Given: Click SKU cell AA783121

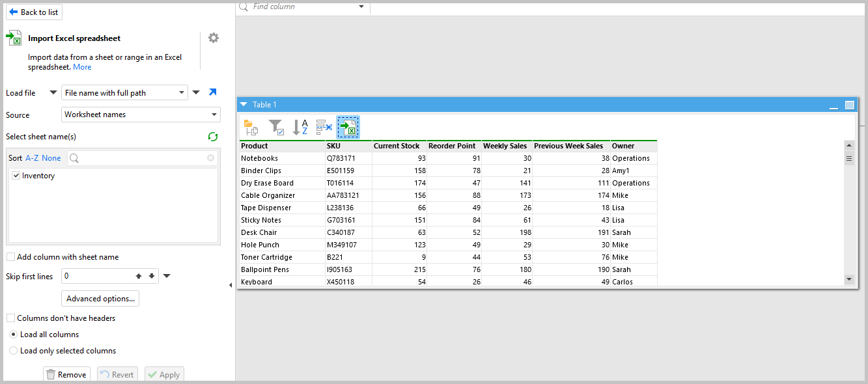Looking at the screenshot, I should tap(348, 195).
